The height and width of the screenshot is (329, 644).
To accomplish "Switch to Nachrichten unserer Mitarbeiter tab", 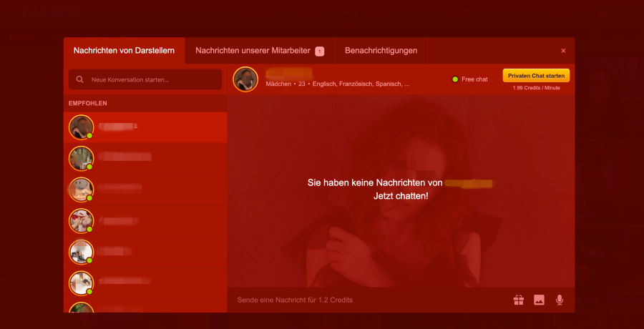I will (x=260, y=51).
